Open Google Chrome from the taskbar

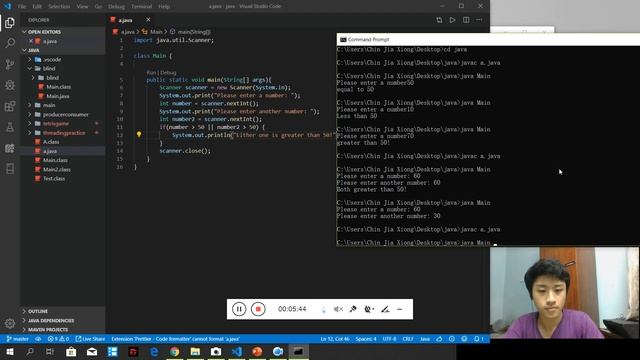pos(175,351)
